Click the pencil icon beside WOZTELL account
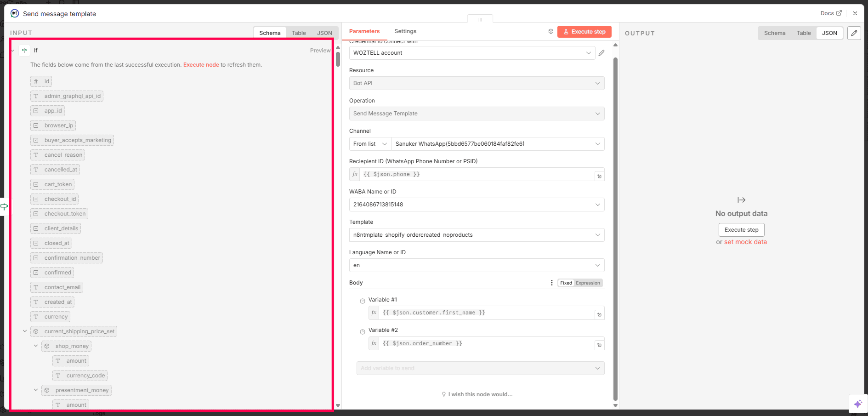 click(x=601, y=53)
